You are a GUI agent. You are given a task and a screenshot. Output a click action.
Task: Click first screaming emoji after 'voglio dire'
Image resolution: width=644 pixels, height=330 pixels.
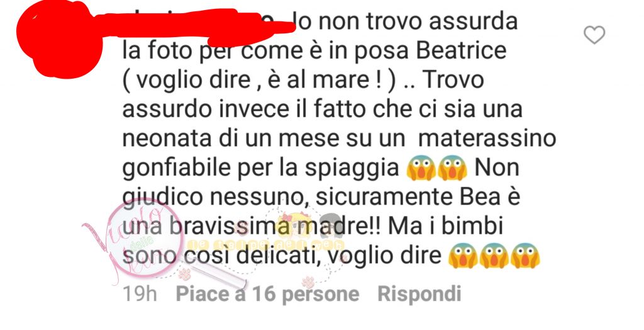point(462,256)
